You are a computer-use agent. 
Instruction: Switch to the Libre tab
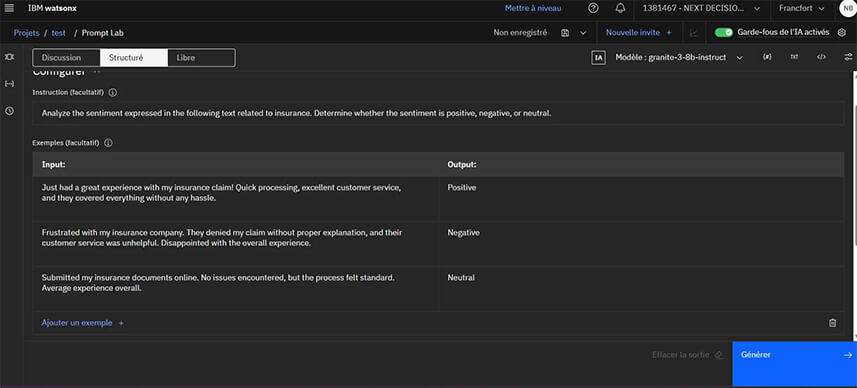(x=201, y=57)
